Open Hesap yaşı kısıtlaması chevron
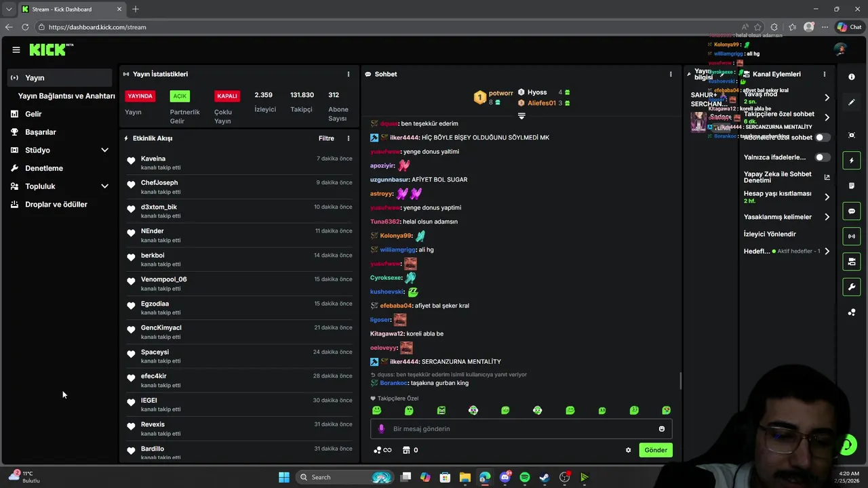868x488 pixels. (827, 197)
